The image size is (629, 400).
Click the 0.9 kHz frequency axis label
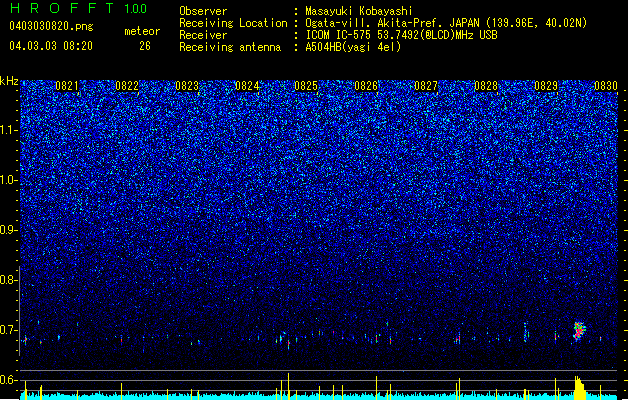pyautogui.click(x=8, y=230)
